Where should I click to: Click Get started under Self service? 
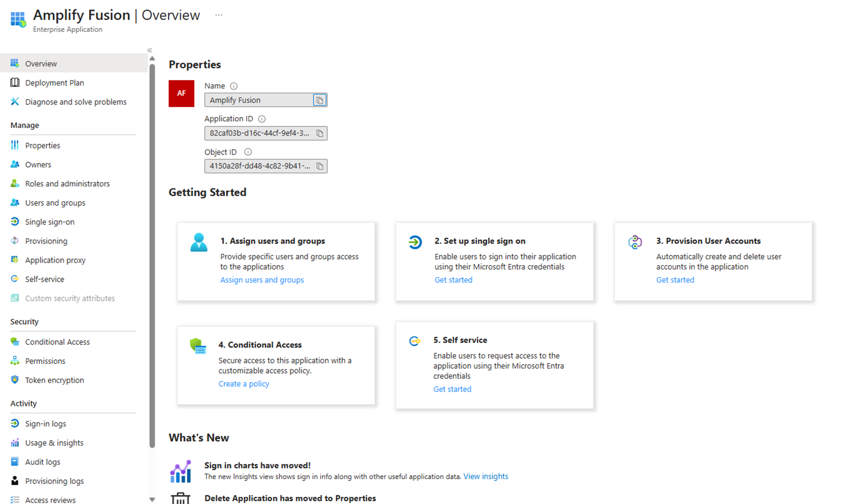(452, 389)
